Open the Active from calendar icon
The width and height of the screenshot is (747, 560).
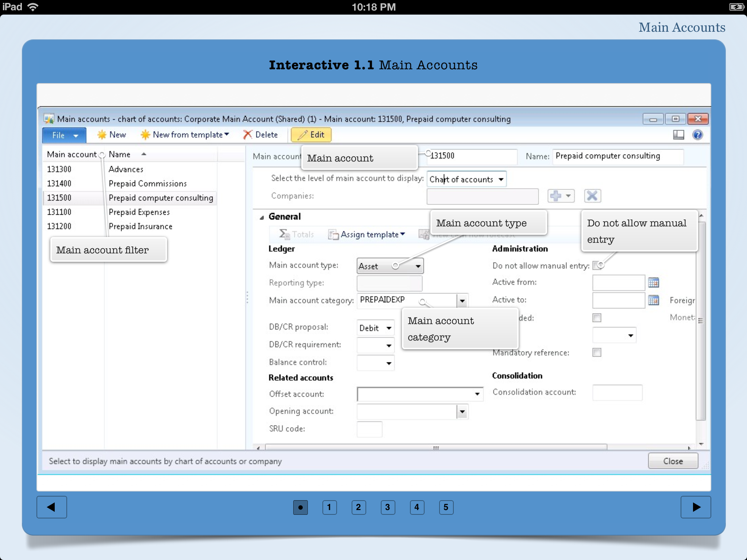pos(653,283)
